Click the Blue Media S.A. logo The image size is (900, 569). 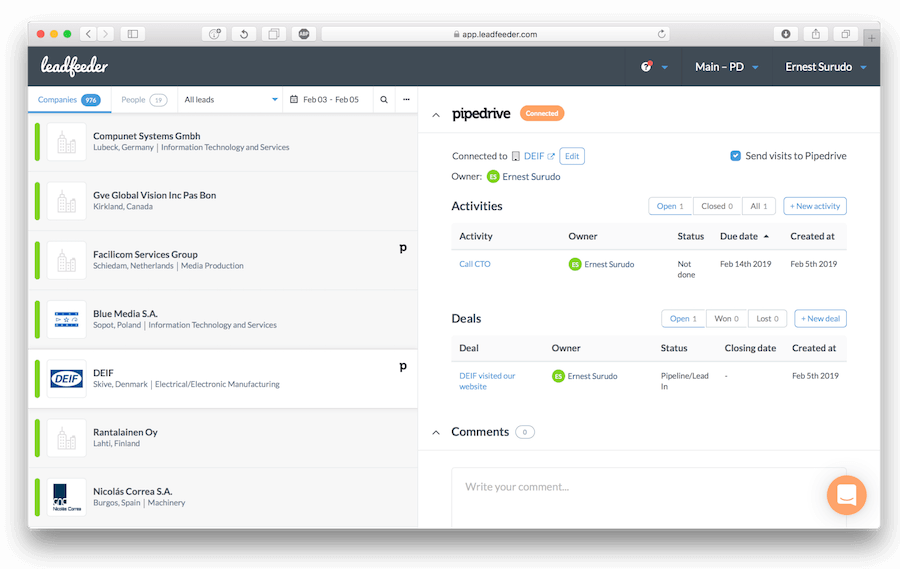[x=67, y=320]
